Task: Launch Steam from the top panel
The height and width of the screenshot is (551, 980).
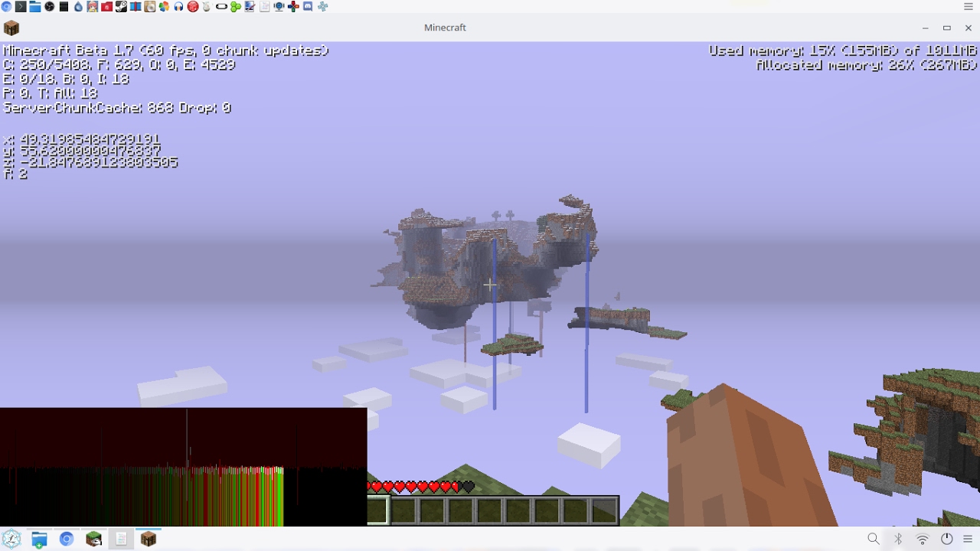Action: (x=121, y=7)
